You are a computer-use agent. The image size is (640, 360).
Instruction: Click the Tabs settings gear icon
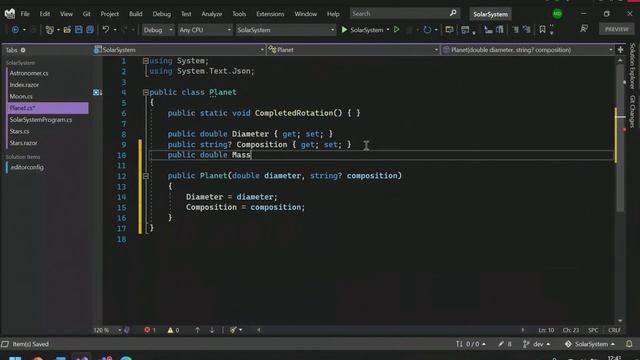[23, 50]
